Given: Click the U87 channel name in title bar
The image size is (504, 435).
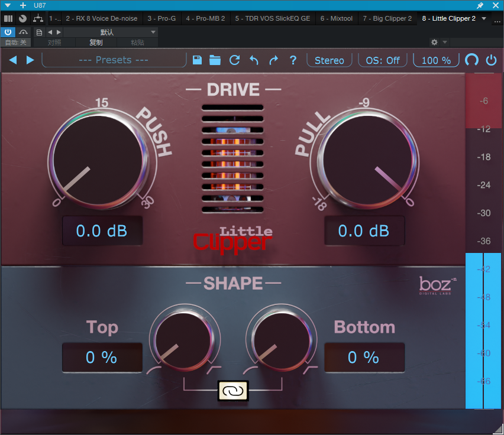Looking at the screenshot, I should tap(40, 5).
